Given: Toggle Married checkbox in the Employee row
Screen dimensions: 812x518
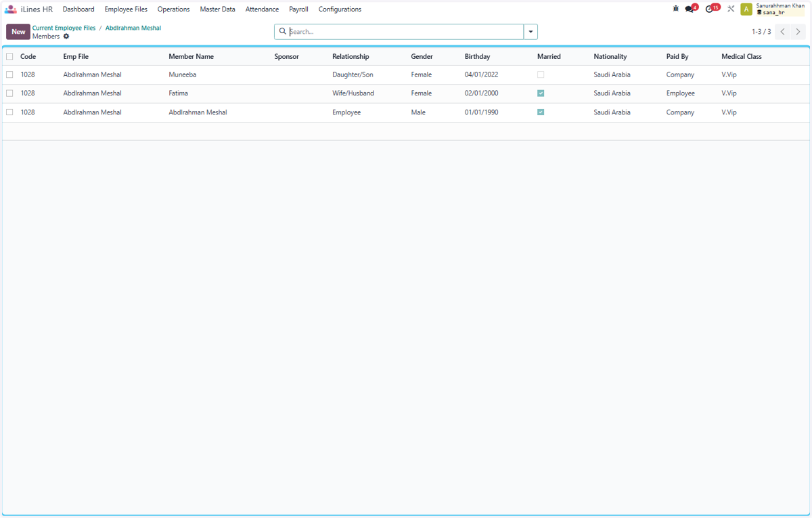Looking at the screenshot, I should (541, 112).
